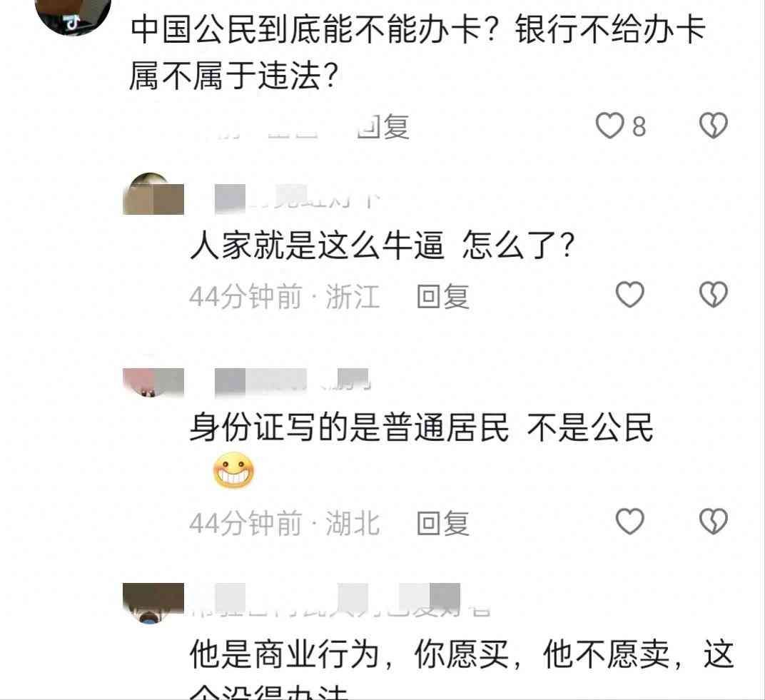Open avatar of the 浙江 commenter
This screenshot has width=765, height=700.
(153, 193)
